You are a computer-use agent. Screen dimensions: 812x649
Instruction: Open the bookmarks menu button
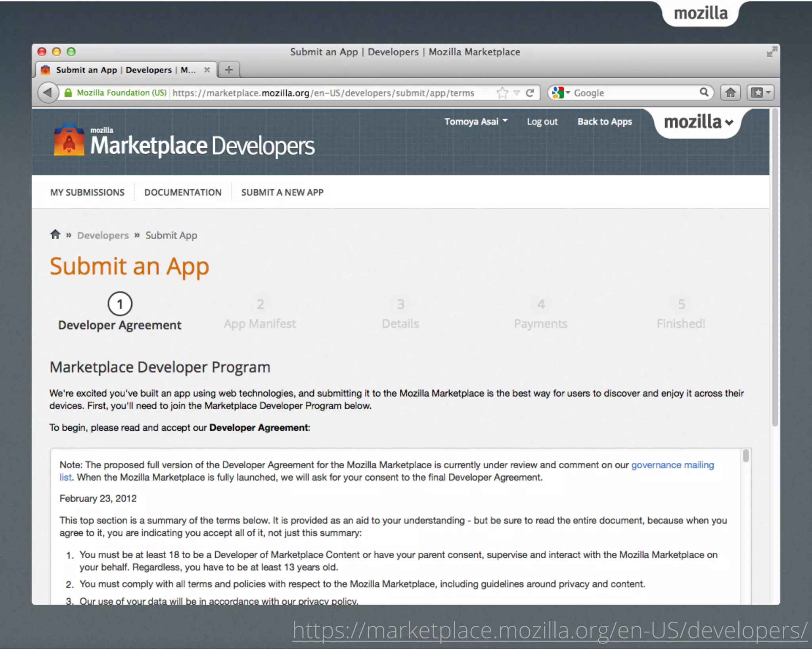[x=760, y=93]
